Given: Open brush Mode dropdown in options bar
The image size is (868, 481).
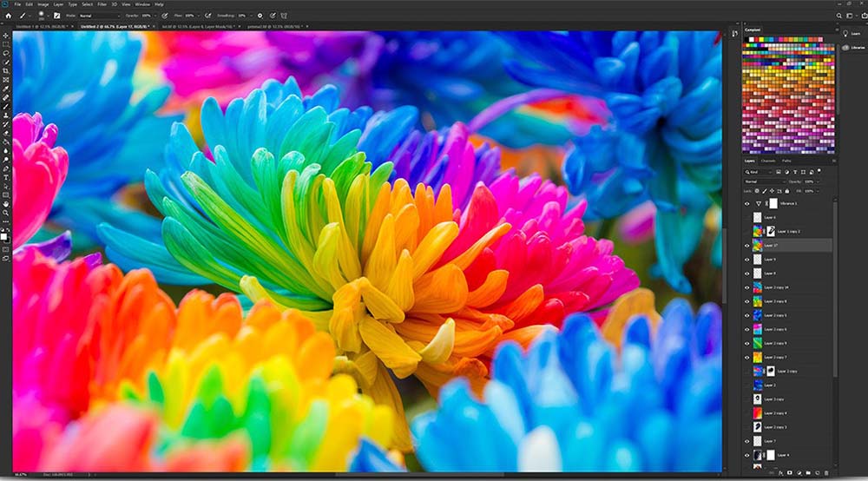Looking at the screenshot, I should tap(100, 16).
